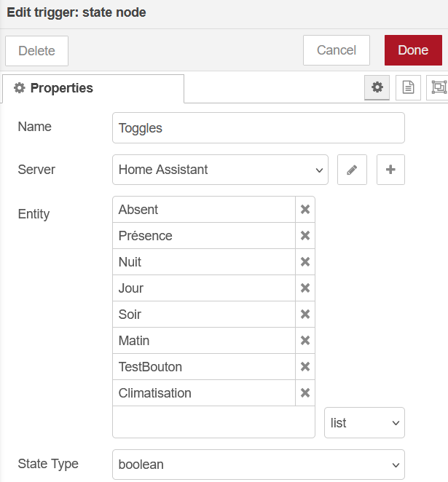The image size is (448, 482).
Task: Open node description document icon
Action: tap(408, 87)
